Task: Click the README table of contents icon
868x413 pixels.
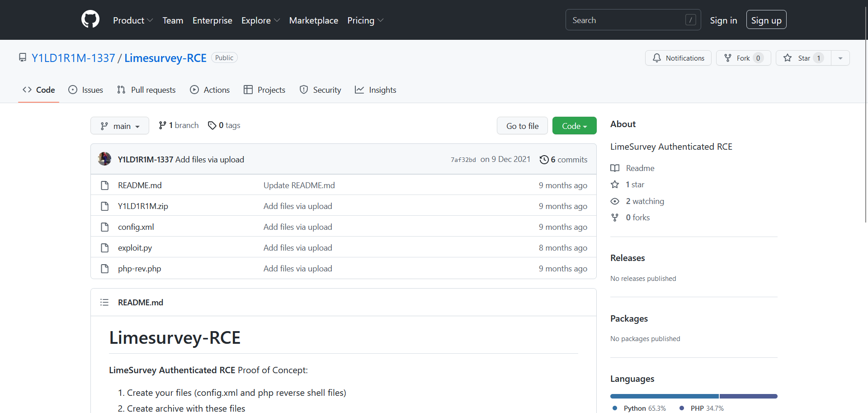Action: (104, 302)
